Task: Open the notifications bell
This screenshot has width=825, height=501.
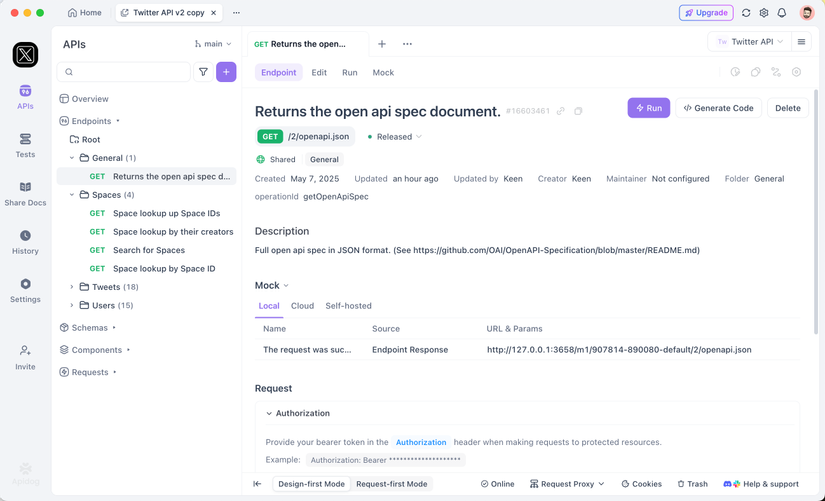Action: coord(781,13)
